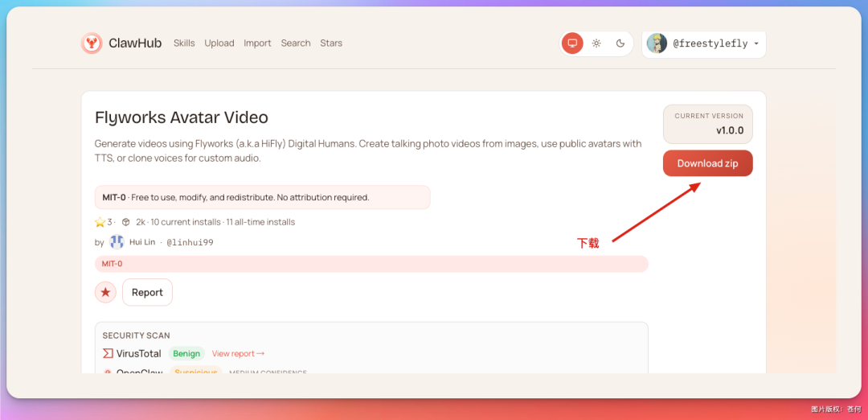This screenshot has height=420, width=868.
Task: Open the Stars nav item
Action: tap(331, 43)
